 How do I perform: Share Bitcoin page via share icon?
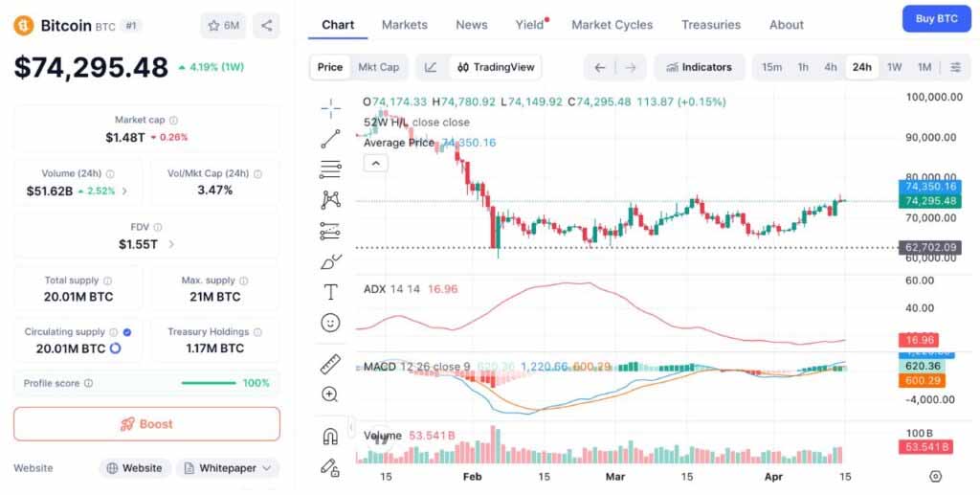click(x=266, y=26)
